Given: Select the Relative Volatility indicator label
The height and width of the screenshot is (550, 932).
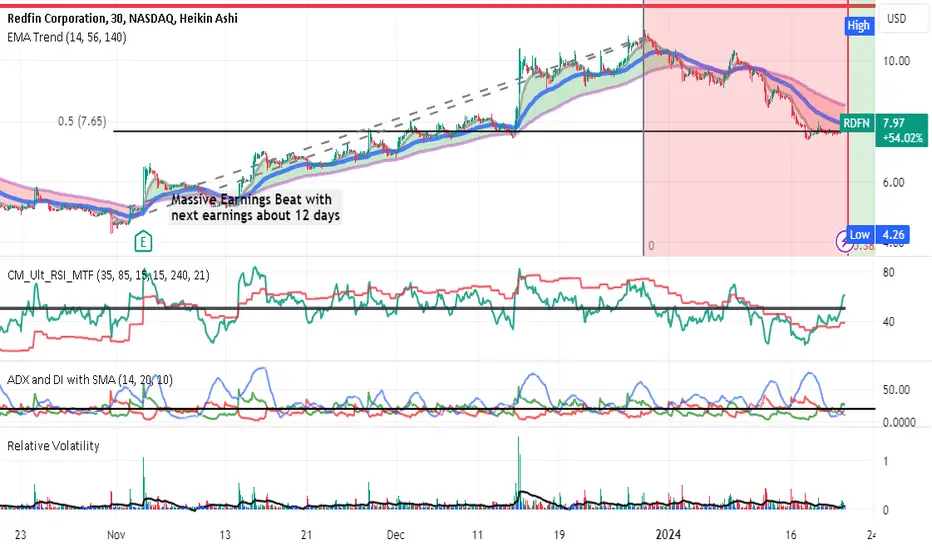Looking at the screenshot, I should click(x=53, y=446).
